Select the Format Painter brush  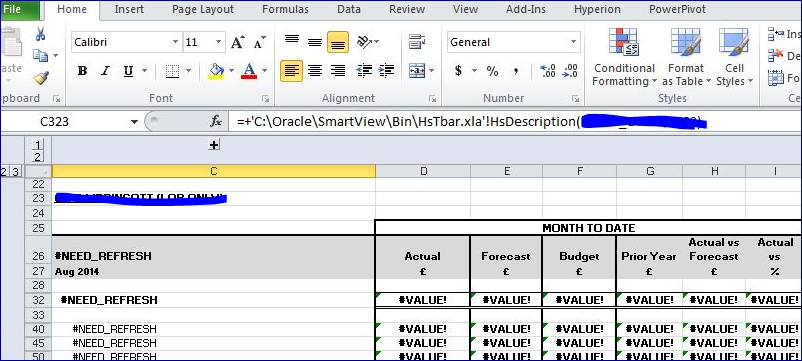coord(40,78)
